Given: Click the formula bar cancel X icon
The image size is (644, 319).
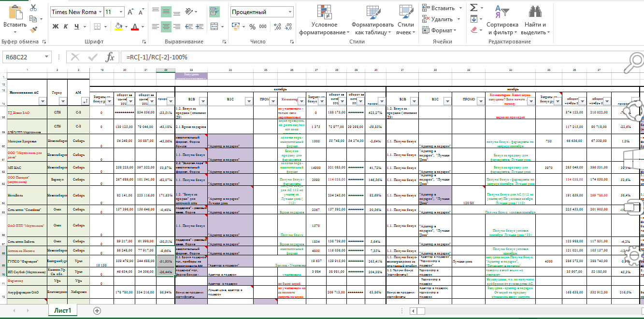Looking at the screenshot, I should 75,57.
